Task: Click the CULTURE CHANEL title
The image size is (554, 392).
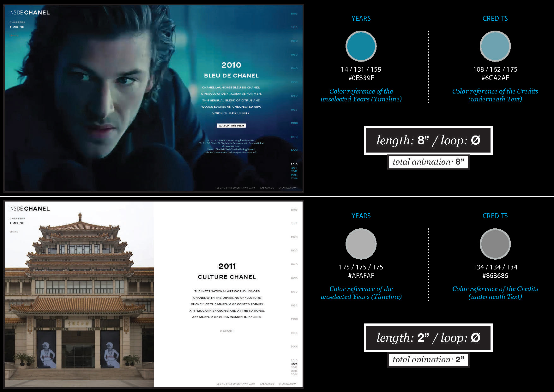Action: (x=227, y=277)
